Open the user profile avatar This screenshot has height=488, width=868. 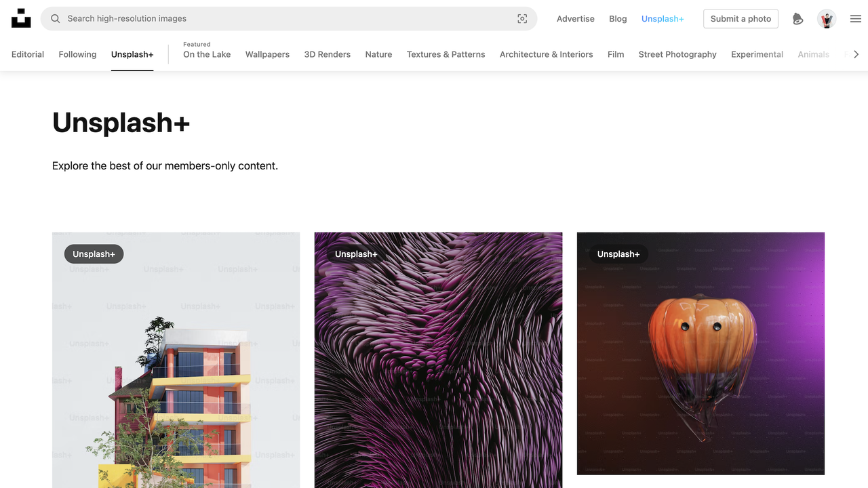(x=826, y=19)
